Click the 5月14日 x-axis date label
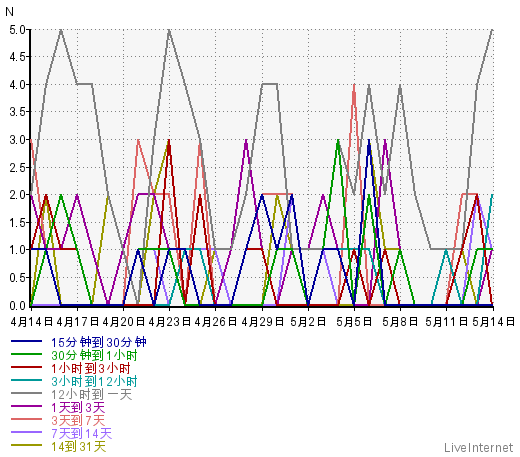This screenshot has width=520, height=457. click(493, 322)
